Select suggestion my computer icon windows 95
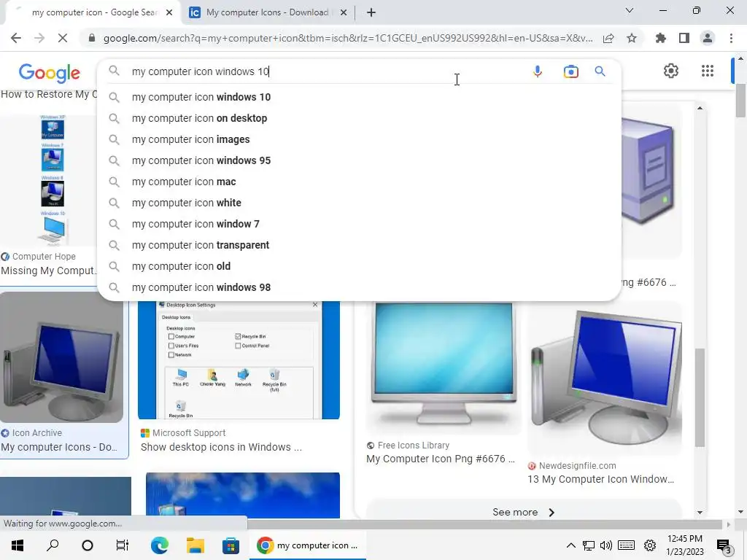This screenshot has height=560, width=747. point(359,160)
